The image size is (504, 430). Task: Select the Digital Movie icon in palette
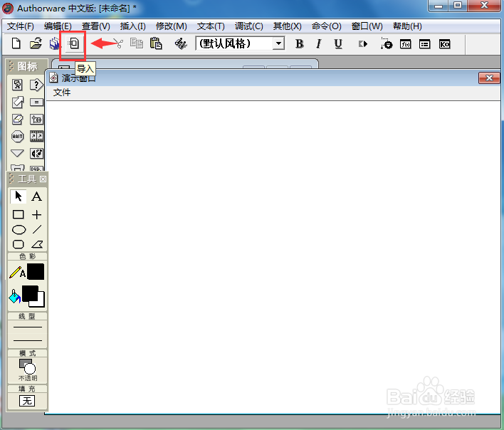(36, 136)
